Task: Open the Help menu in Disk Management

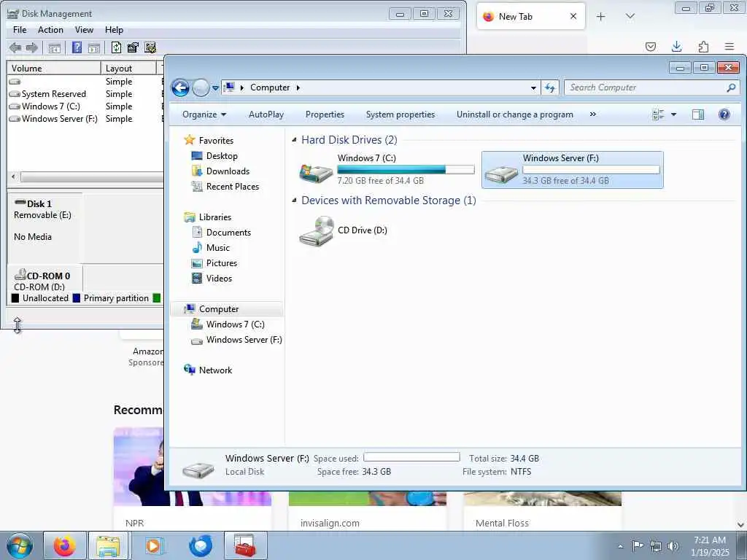Action: (114, 29)
